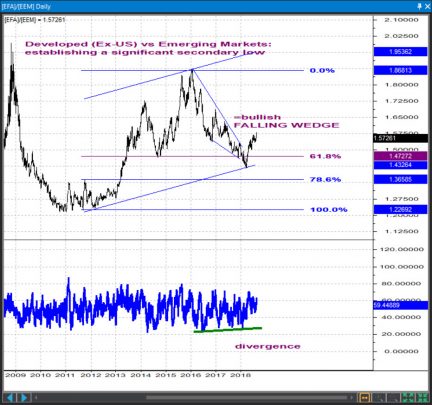Viewport: 432px width, 405px height.
Task: Click the purple 1.47272 price label
Action: point(400,156)
